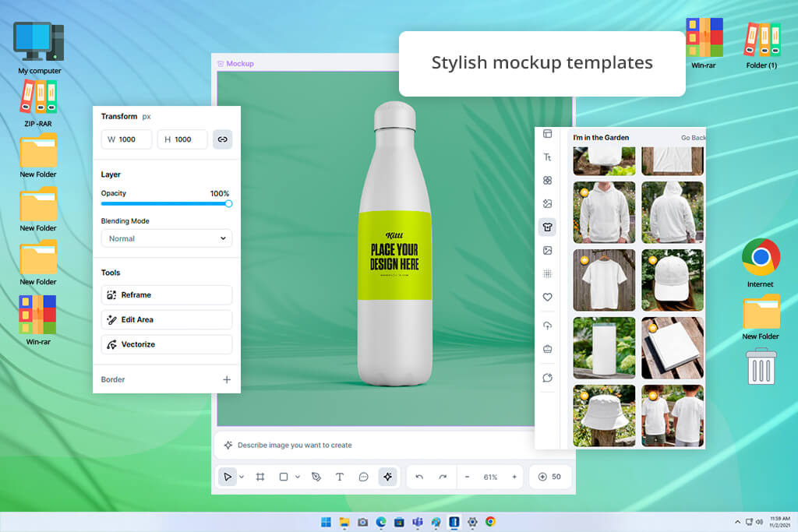Open select tool options chevron
798x532 pixels.
click(242, 477)
